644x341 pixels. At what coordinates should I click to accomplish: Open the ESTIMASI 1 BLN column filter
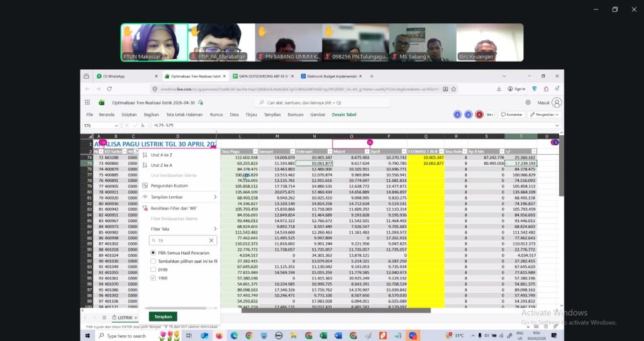(x=441, y=152)
